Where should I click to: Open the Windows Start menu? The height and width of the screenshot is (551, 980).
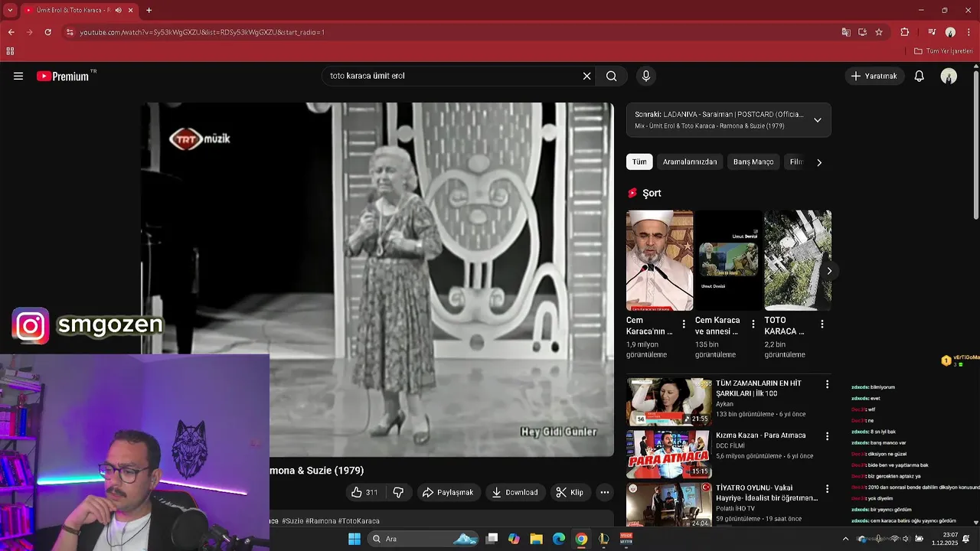tap(354, 539)
